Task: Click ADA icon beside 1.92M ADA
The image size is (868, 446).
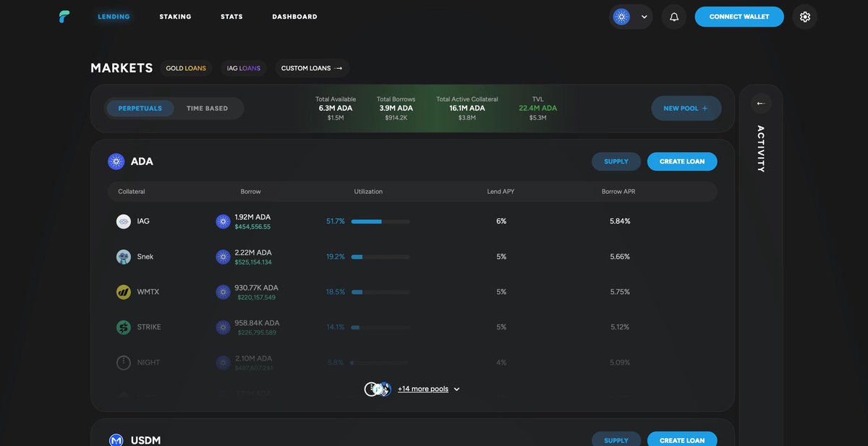Action: click(223, 222)
